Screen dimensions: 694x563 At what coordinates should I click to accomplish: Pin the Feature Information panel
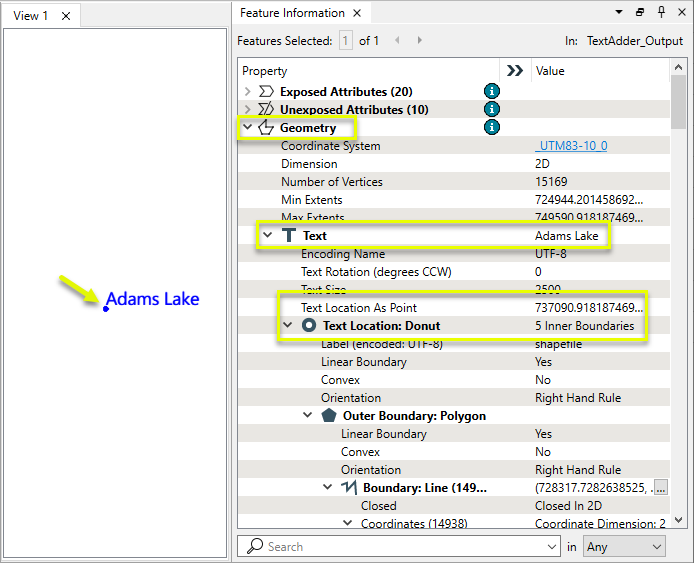(661, 13)
